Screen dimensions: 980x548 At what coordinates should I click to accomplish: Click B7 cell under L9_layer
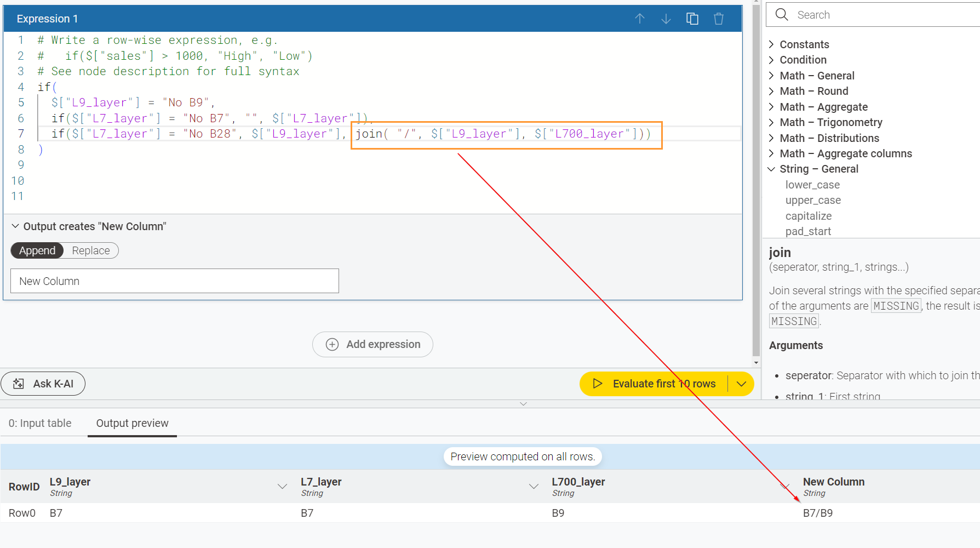pyautogui.click(x=56, y=513)
